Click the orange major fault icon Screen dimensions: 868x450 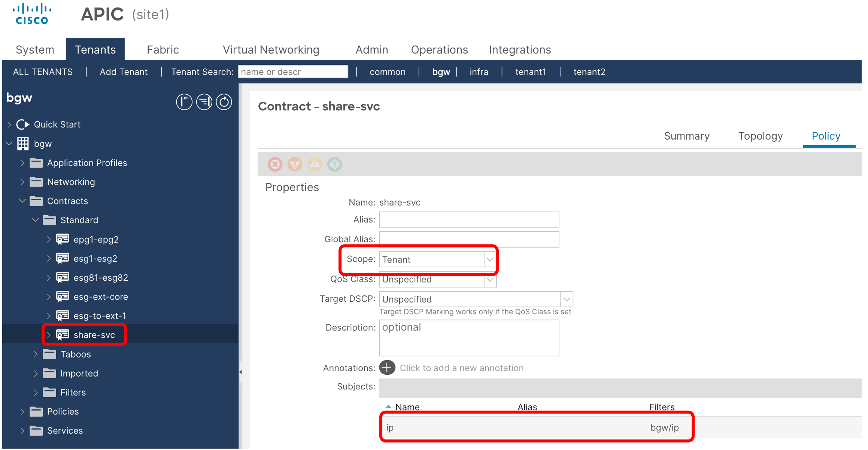[x=295, y=164]
